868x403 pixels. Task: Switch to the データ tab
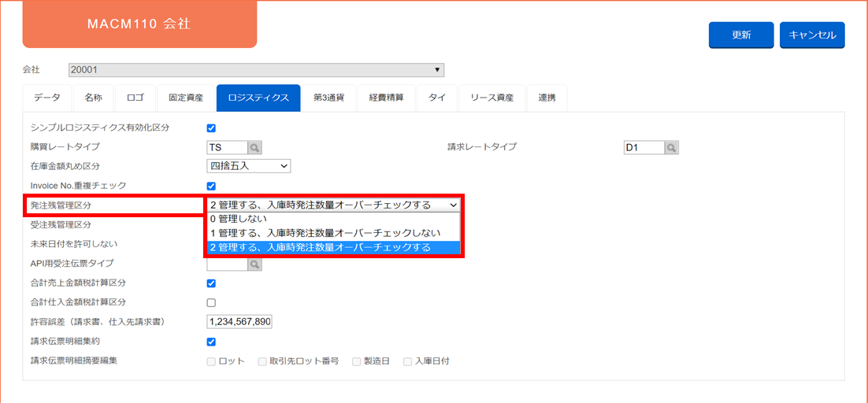[47, 98]
